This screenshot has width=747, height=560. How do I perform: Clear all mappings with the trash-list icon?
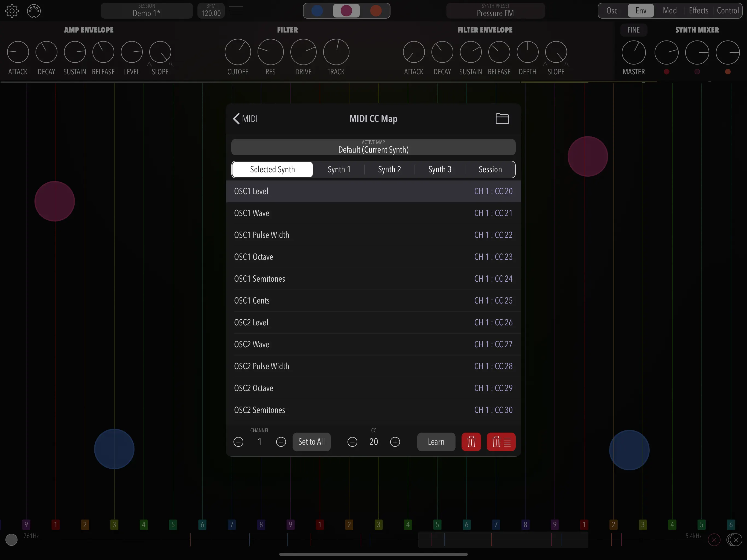tap(501, 442)
